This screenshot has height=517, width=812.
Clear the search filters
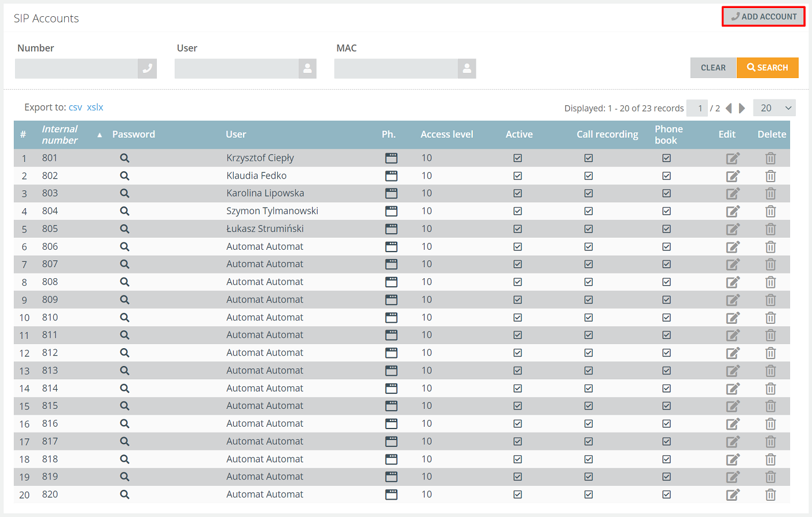point(713,68)
